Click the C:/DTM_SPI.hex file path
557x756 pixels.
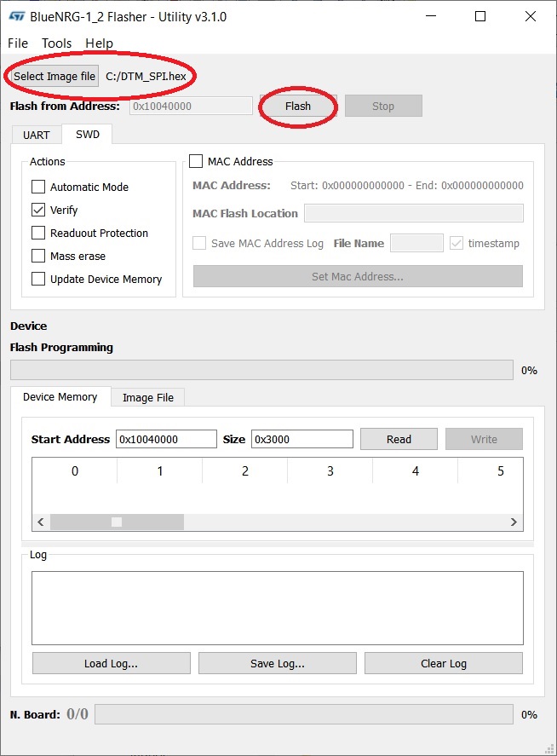pos(146,76)
